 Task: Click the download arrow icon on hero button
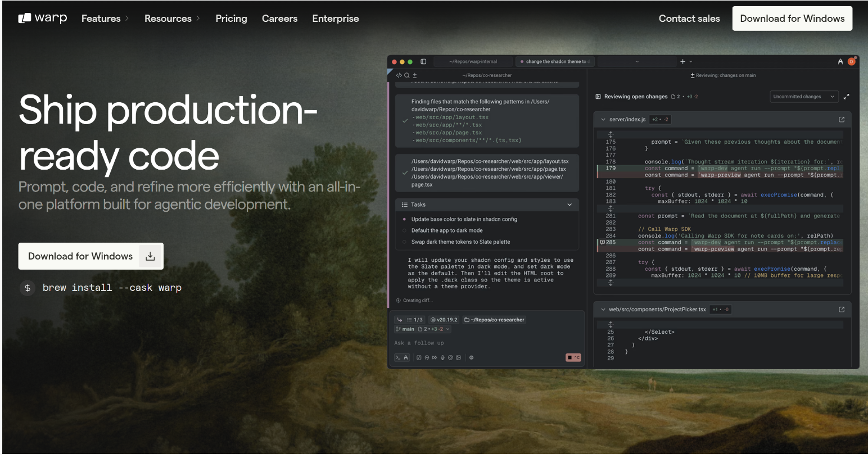tap(150, 256)
